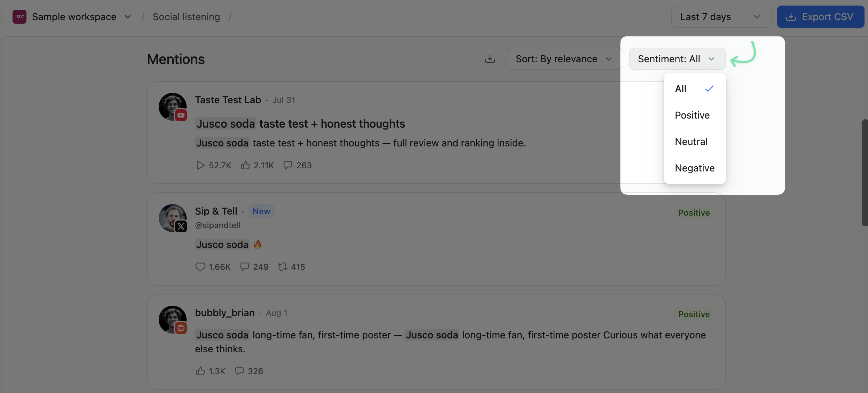Open the Social listening breadcrumb link
This screenshot has width=868, height=393.
point(186,17)
